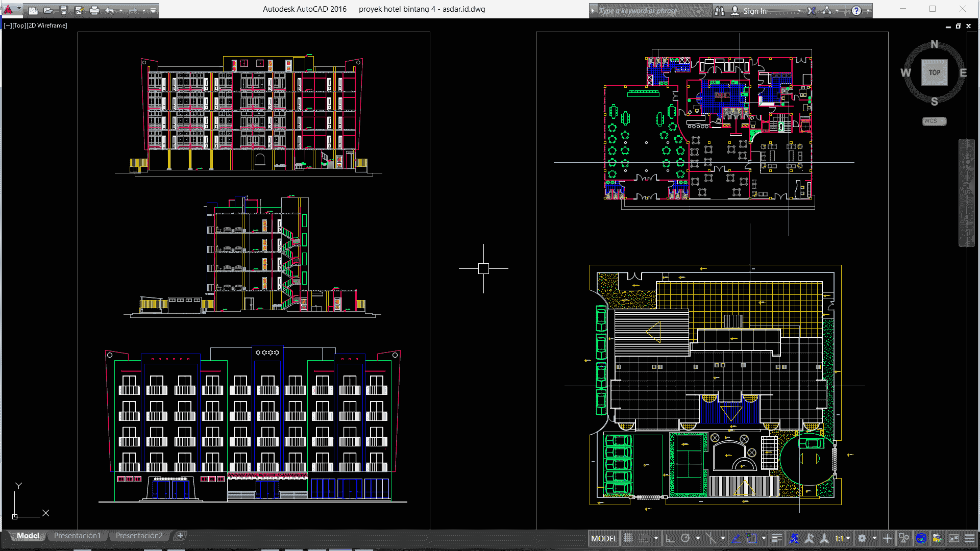This screenshot has height=551, width=980.
Task: Open the Redo history dropdown arrow
Action: click(x=144, y=10)
